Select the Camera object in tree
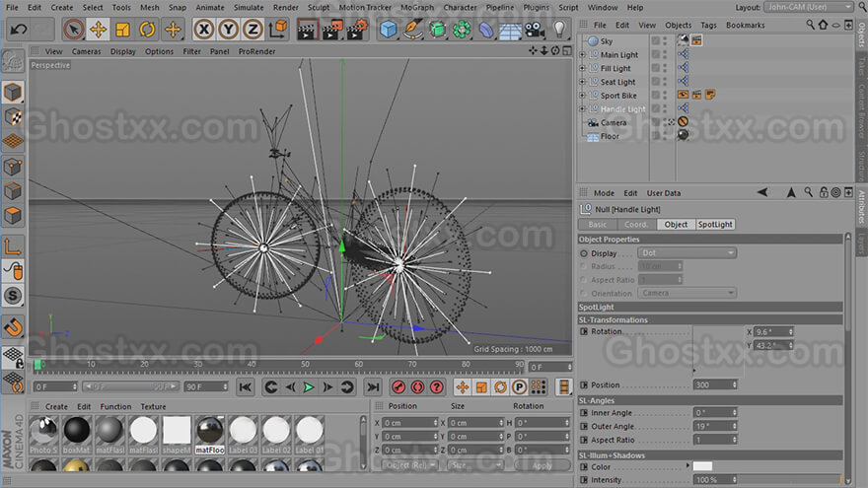The height and width of the screenshot is (488, 868). point(614,123)
